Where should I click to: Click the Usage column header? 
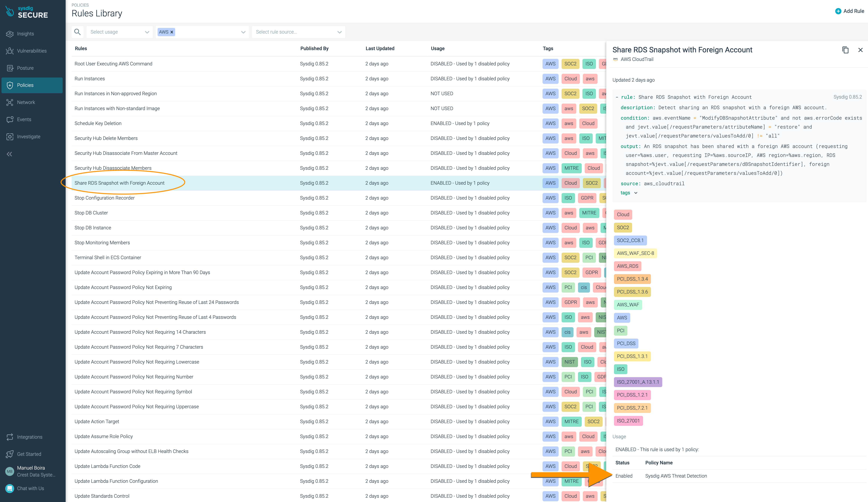[x=437, y=48]
